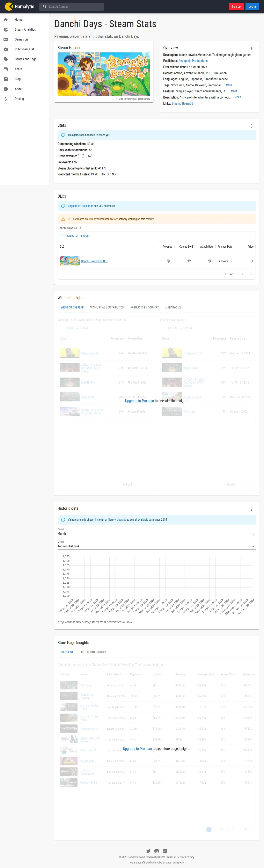The height and width of the screenshot is (868, 264).
Task: Click the DLC table Filters icon
Action: tap(62, 236)
